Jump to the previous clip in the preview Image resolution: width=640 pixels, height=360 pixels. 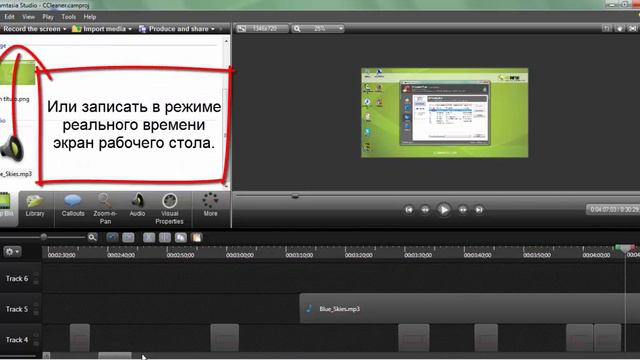point(409,210)
